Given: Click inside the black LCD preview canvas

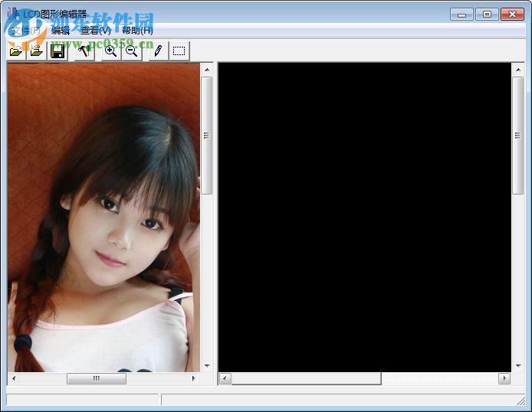Looking at the screenshot, I should coord(364,217).
